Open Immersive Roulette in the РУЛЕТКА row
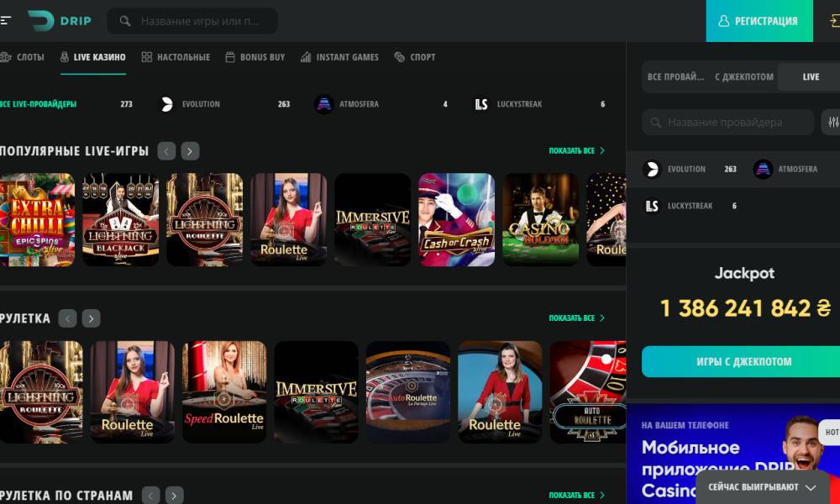840x504 pixels. click(316, 392)
